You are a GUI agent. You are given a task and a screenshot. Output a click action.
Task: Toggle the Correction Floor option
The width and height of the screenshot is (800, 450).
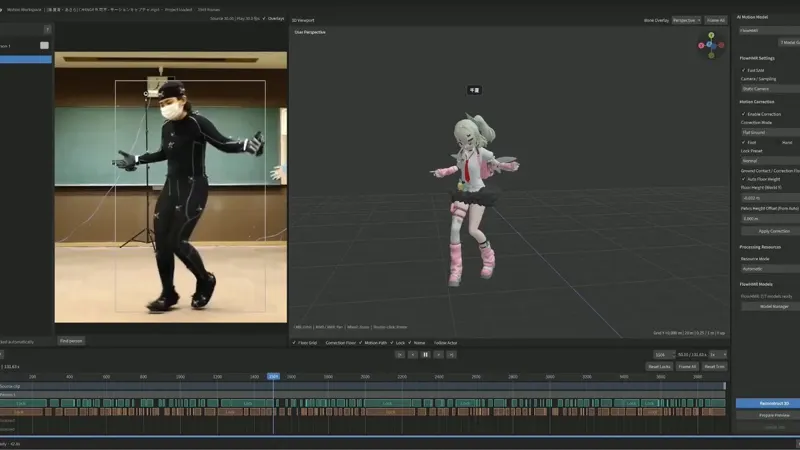pos(340,343)
